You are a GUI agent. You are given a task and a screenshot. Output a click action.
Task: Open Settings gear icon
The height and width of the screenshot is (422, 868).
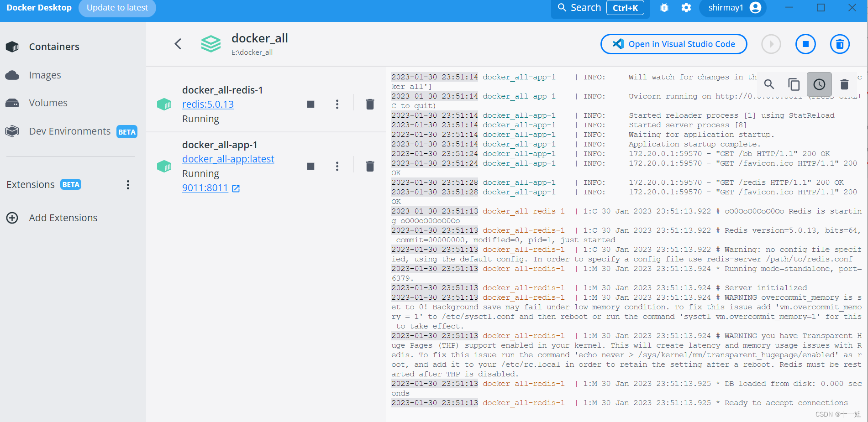tap(686, 8)
